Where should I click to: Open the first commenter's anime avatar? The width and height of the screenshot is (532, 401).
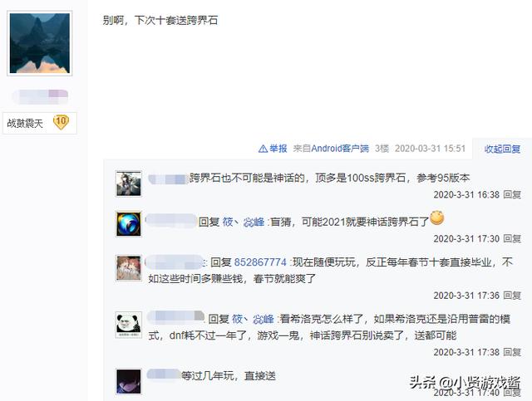[x=129, y=183]
